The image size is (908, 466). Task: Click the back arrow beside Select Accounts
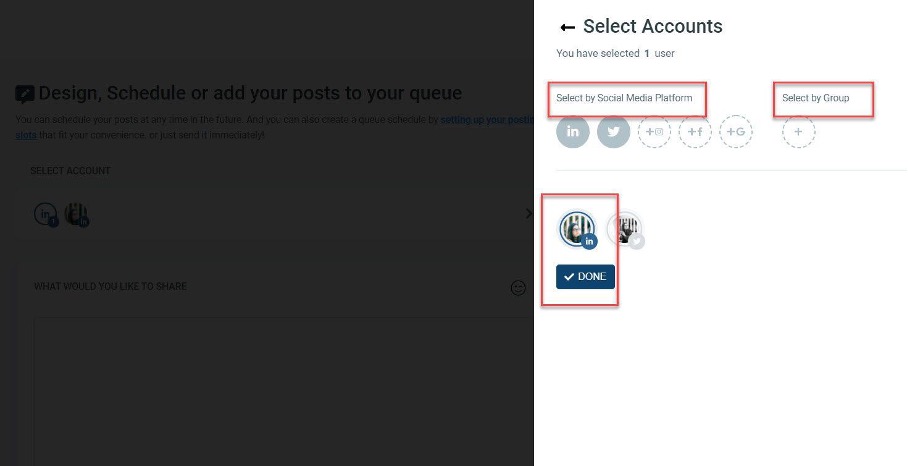click(x=568, y=27)
